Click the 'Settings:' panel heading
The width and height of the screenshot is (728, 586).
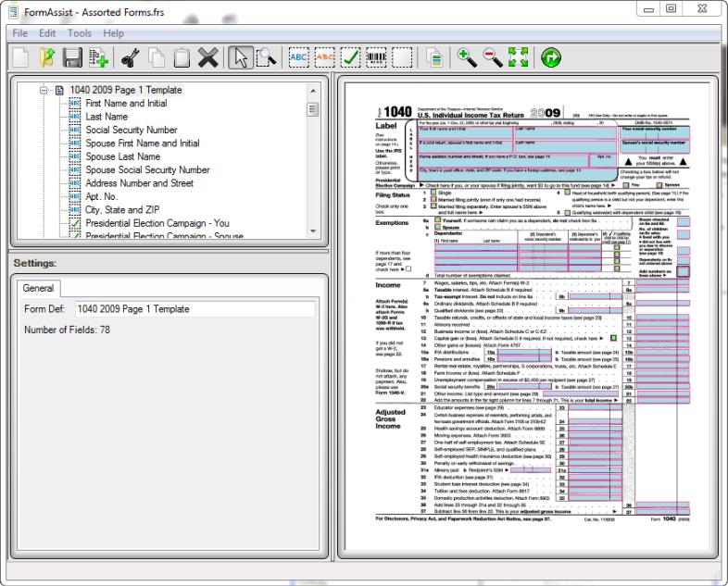pyautogui.click(x=35, y=263)
